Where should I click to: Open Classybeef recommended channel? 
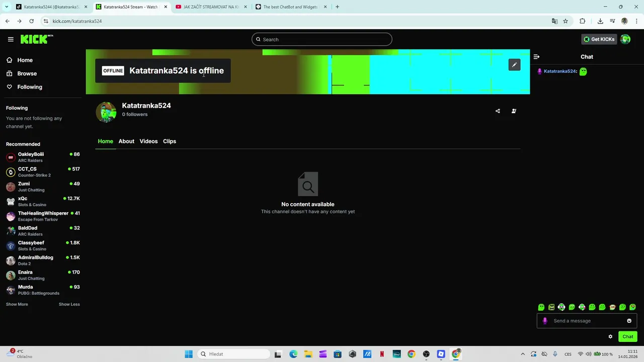(43, 245)
